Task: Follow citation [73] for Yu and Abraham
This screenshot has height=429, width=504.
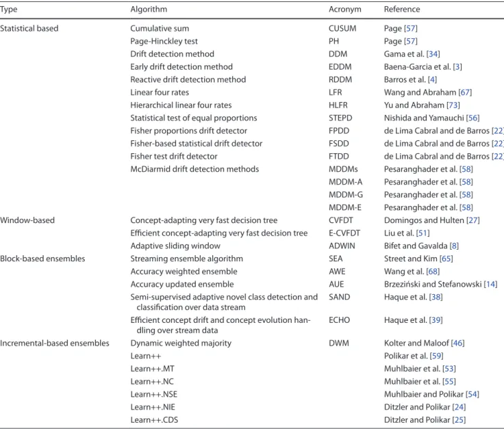Action: tap(453, 105)
